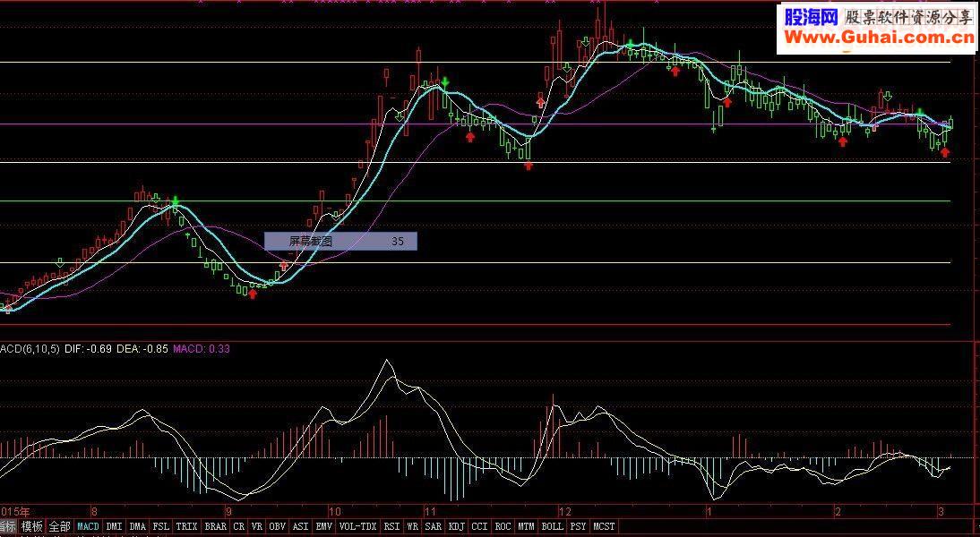Viewport: 980px width, 537px height.
Task: Show the OBV indicator
Action: (278, 526)
